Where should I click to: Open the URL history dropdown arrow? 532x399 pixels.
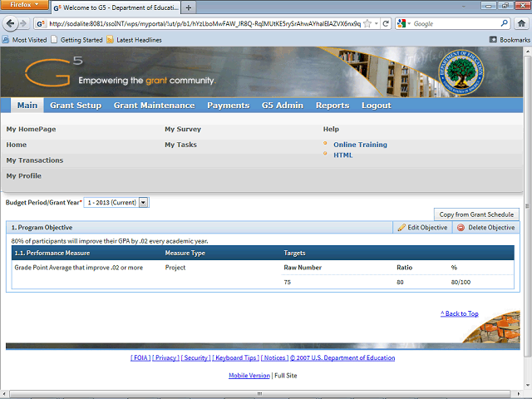(377, 23)
